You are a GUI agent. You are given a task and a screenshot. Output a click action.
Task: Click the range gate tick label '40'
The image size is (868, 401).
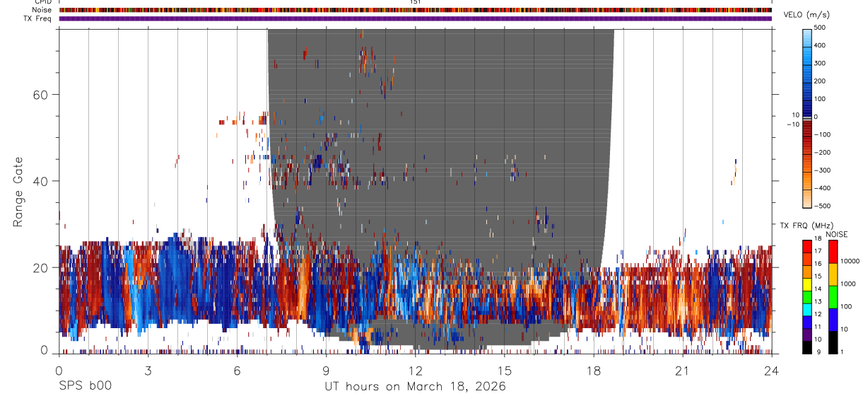tap(40, 181)
